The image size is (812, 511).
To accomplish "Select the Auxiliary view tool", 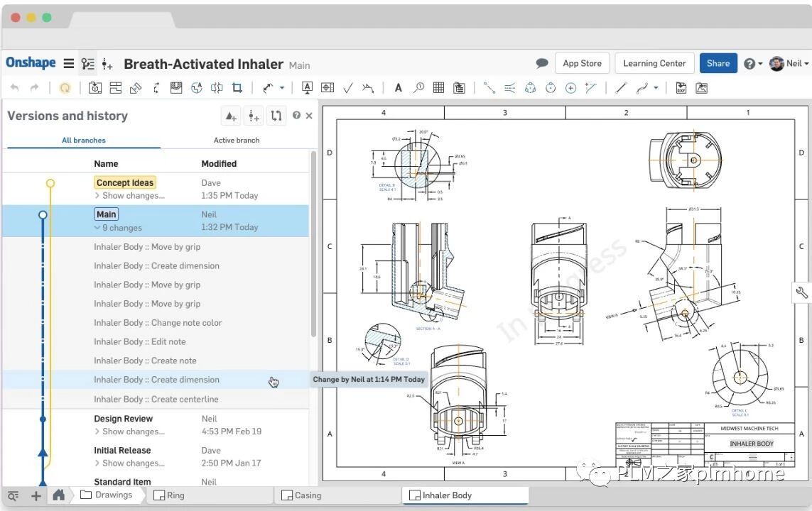I will point(136,88).
